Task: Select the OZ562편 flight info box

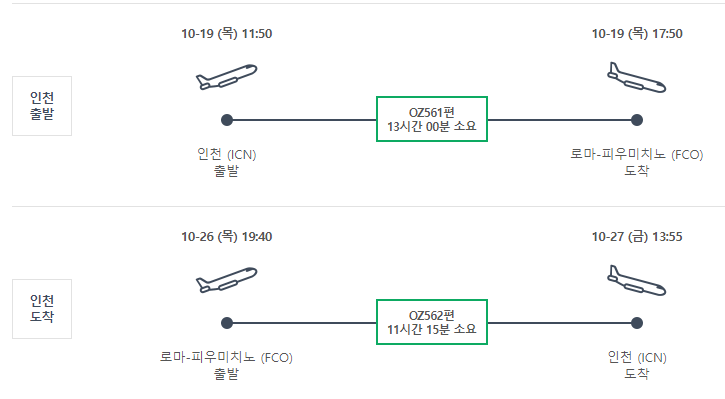Action: (432, 322)
